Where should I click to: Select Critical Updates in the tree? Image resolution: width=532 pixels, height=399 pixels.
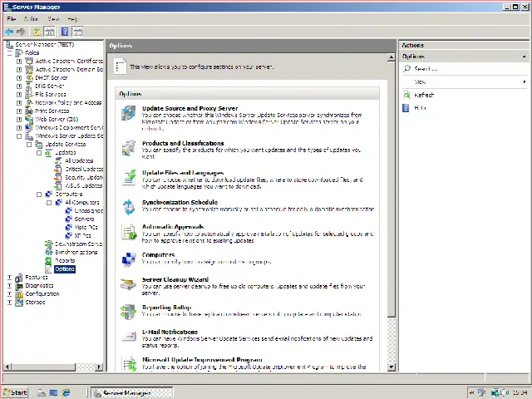coord(84,169)
